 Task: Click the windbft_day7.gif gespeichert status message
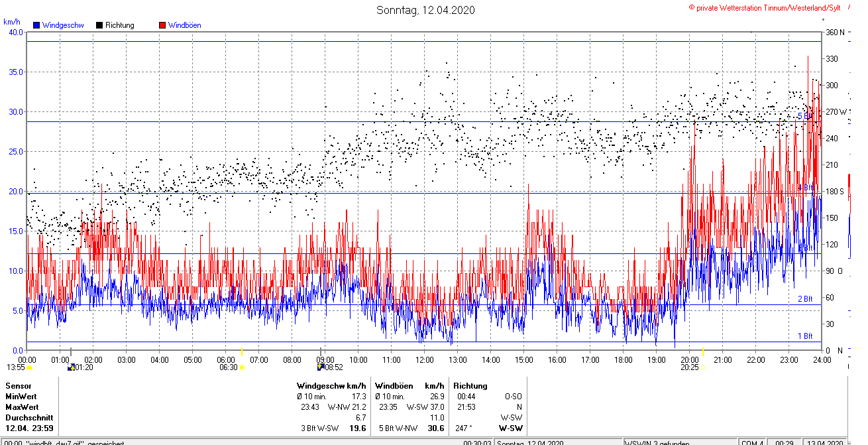[76, 442]
